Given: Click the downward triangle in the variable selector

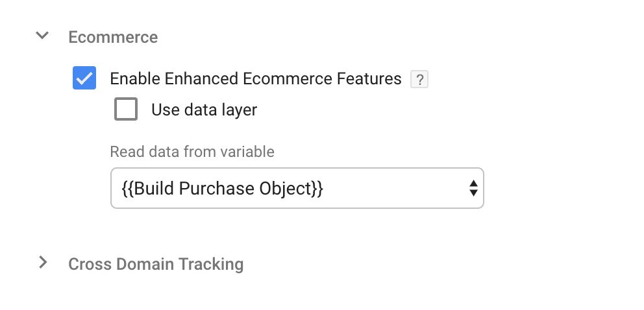Looking at the screenshot, I should click(473, 193).
